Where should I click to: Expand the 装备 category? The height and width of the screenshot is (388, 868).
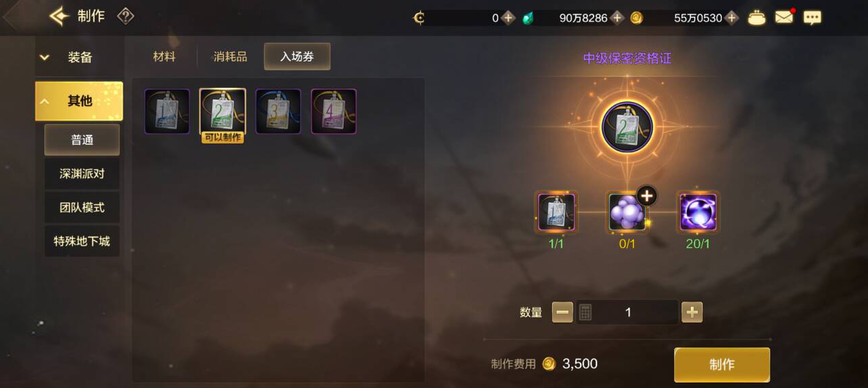point(79,57)
